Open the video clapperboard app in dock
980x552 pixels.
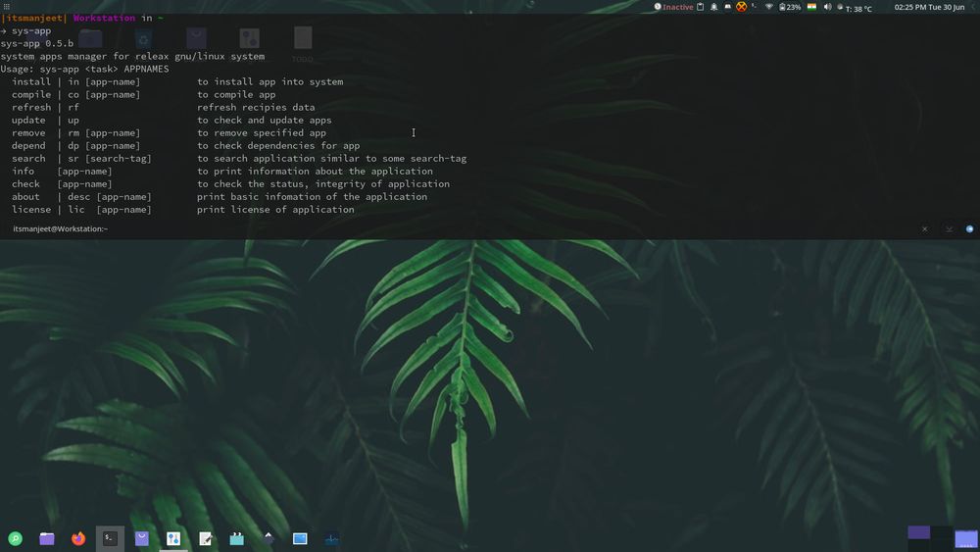coord(236,538)
